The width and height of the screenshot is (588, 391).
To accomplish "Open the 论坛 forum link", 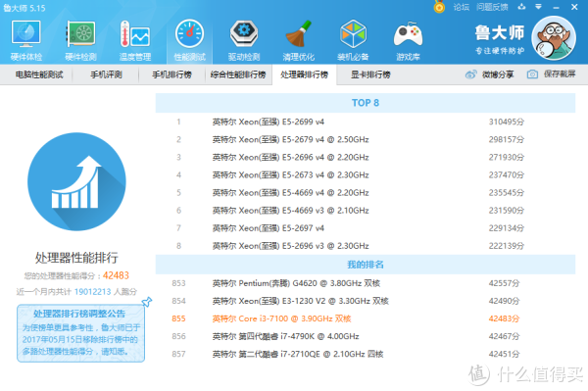I will point(461,7).
